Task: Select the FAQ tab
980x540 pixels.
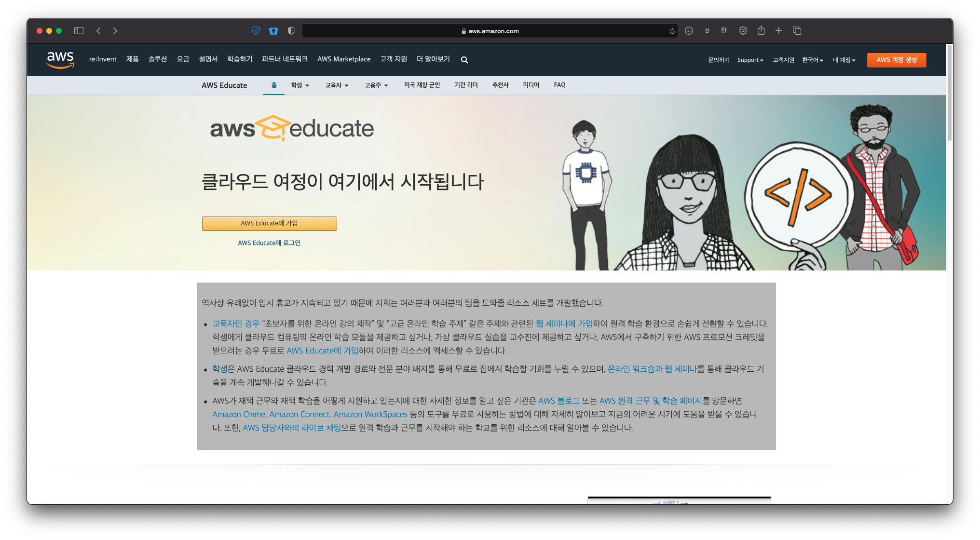Action: (x=559, y=85)
